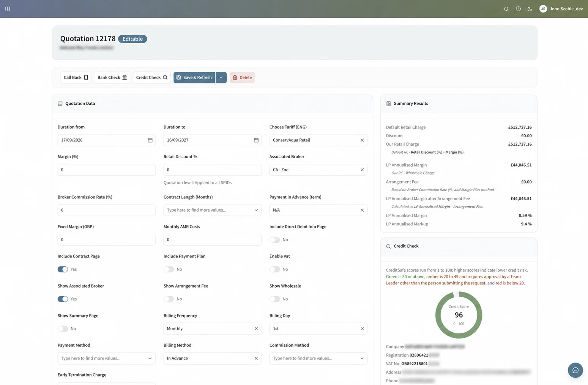Clear the 1st billing day value

362,328
